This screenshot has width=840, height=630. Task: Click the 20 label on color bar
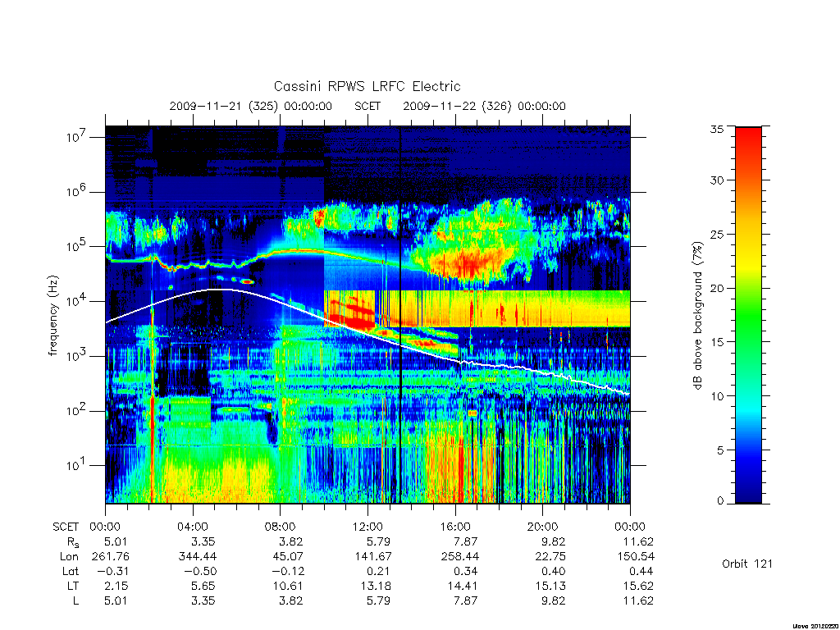[x=717, y=288]
